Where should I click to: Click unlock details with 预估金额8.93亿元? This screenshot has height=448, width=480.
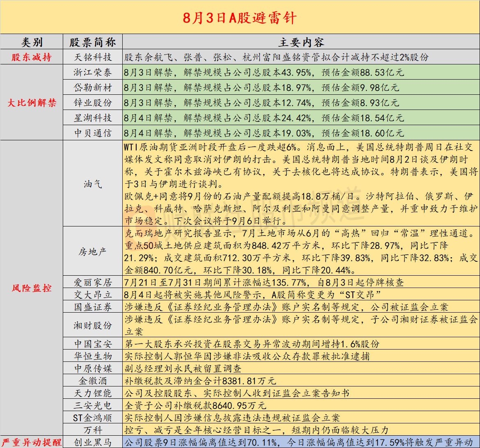click(x=262, y=103)
